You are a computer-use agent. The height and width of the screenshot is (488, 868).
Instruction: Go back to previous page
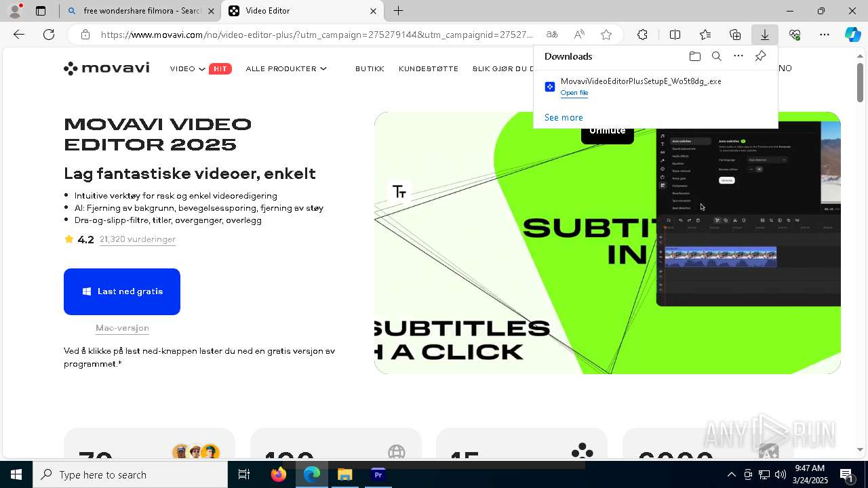tap(19, 35)
